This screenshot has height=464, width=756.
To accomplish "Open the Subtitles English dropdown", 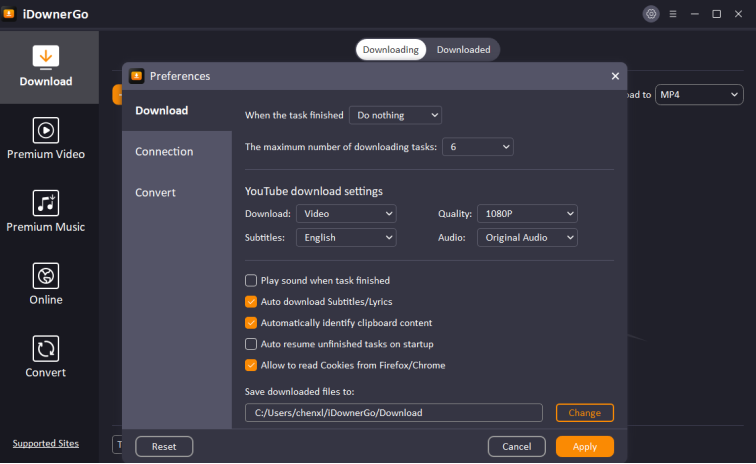I will (346, 237).
